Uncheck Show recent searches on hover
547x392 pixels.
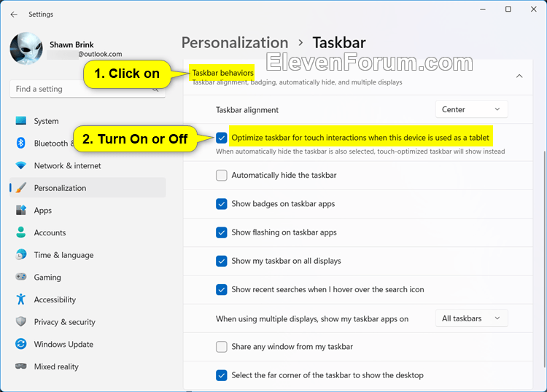pyautogui.click(x=222, y=289)
